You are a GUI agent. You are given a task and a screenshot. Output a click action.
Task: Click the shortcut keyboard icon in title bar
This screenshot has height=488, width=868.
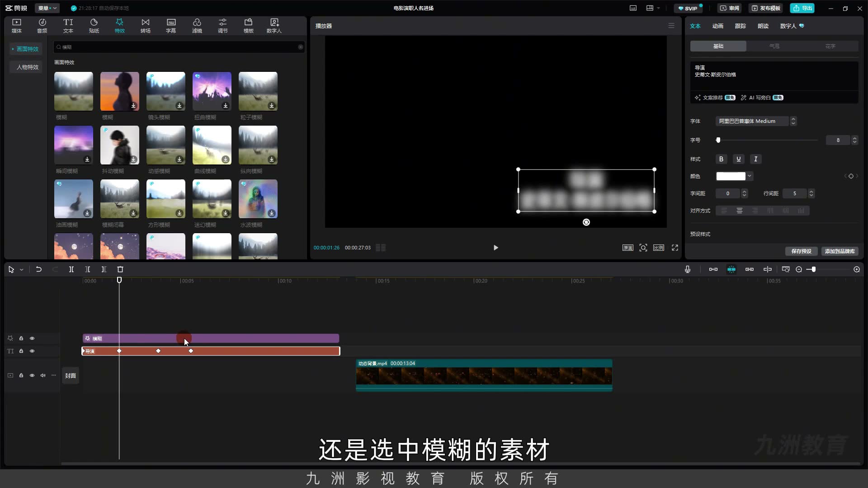tap(633, 8)
